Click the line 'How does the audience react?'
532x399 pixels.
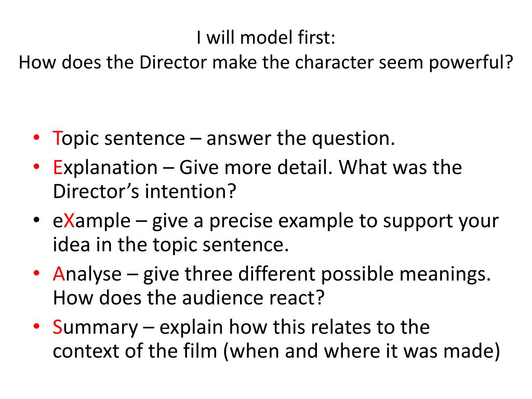[189, 298]
